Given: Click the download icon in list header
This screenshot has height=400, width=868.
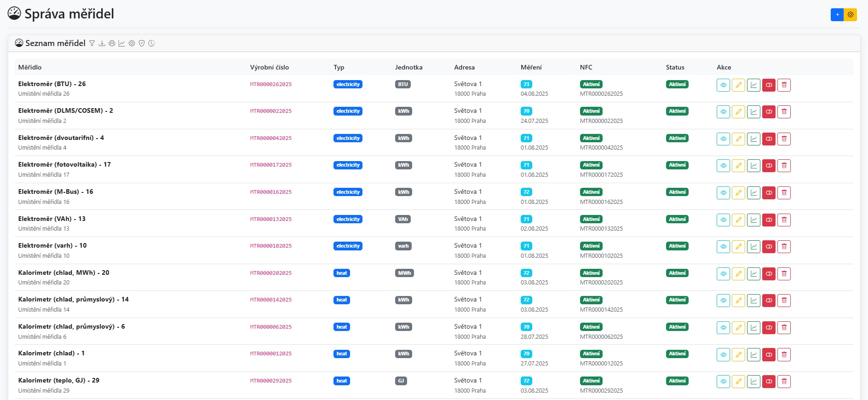Looking at the screenshot, I should pyautogui.click(x=102, y=43).
